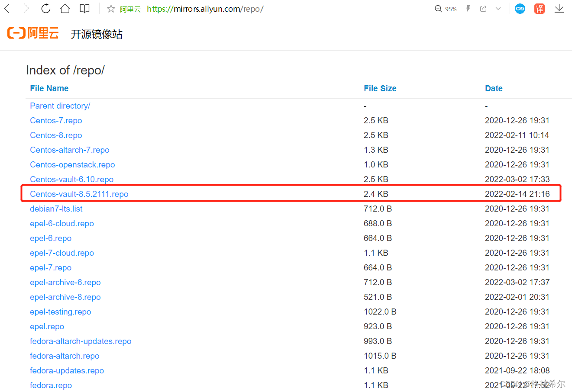Screen dimensions: 572x392
Task: Sort by the File Name column header
Action: coord(49,88)
